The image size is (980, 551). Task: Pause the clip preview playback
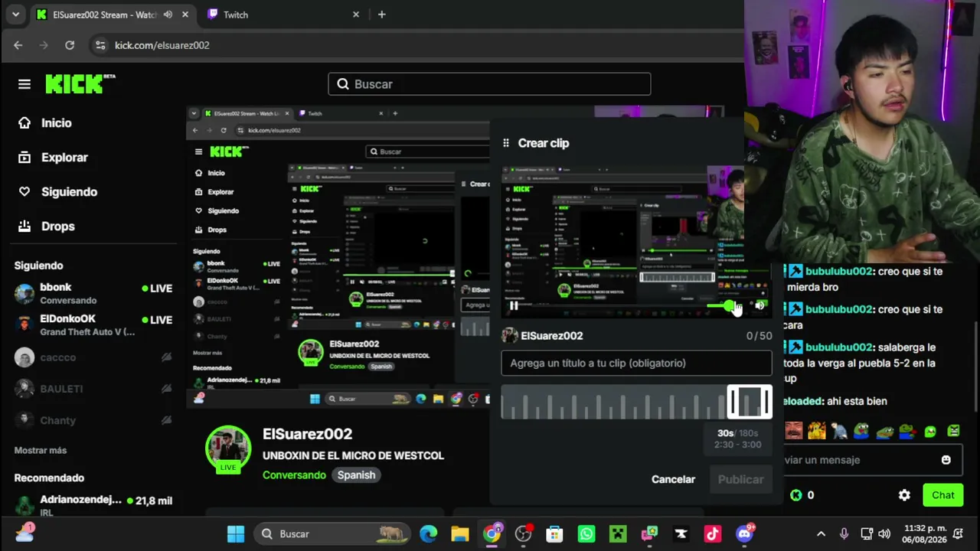tap(514, 306)
